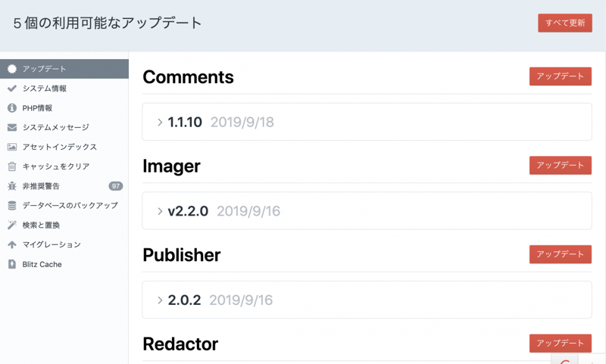This screenshot has height=364, width=606.
Task: Click the gear icon beside アップデート
Action: [x=12, y=69]
